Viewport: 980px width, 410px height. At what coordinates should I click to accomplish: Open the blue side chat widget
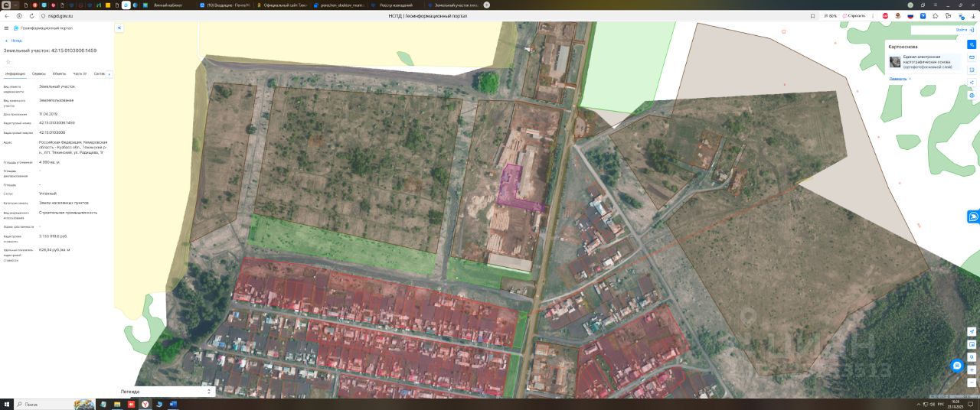[973, 216]
